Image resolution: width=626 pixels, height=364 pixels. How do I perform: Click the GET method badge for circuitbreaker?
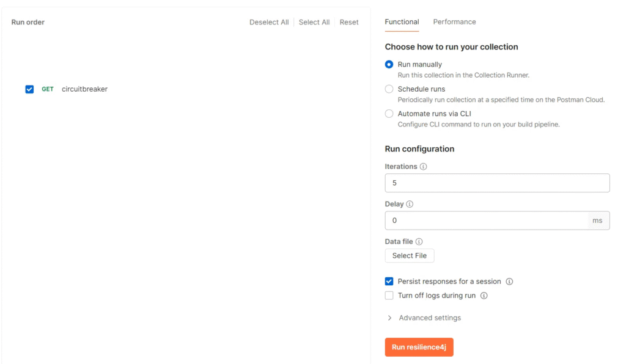point(48,89)
